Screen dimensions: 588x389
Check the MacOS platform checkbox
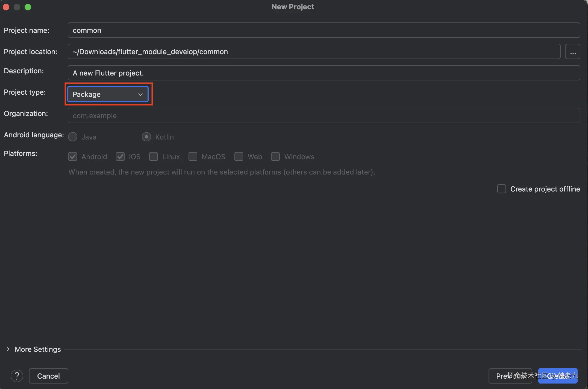[193, 157]
